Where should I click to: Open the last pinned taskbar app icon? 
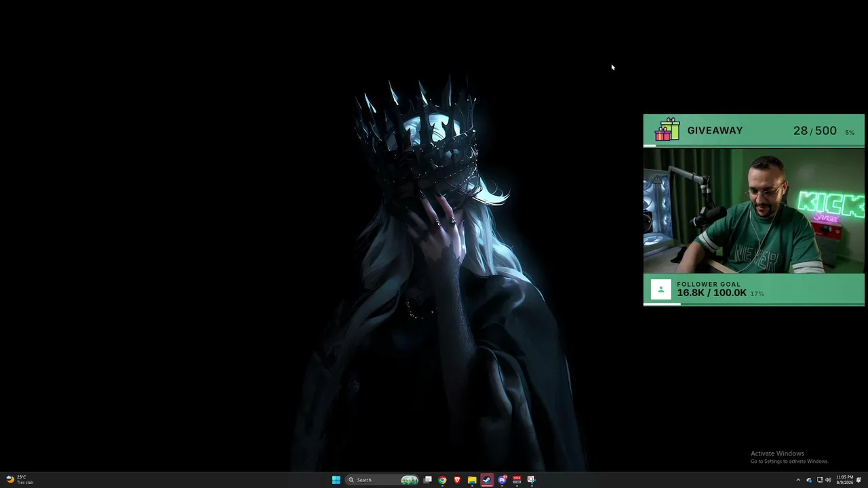[x=531, y=480]
